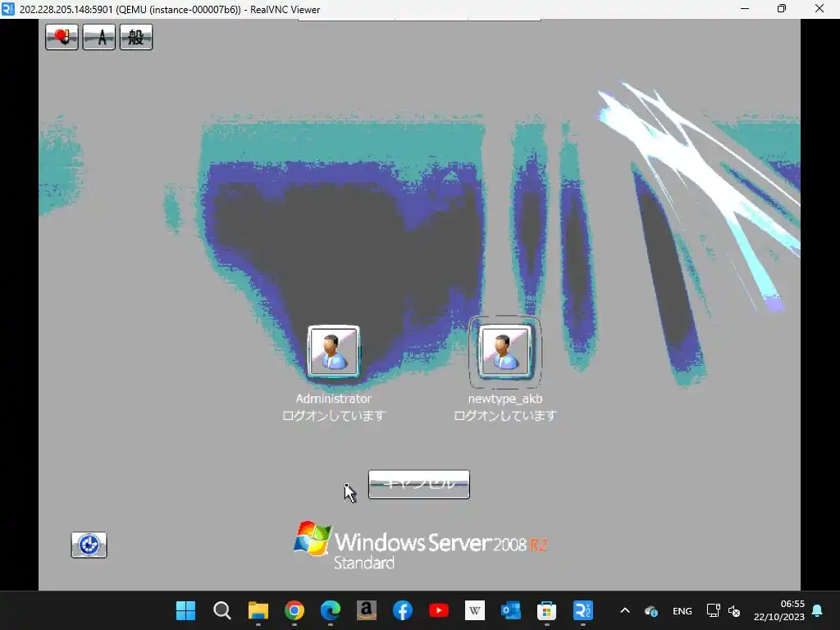Open the notifications bell
Viewport: 840px width, 630px height.
[x=818, y=610]
